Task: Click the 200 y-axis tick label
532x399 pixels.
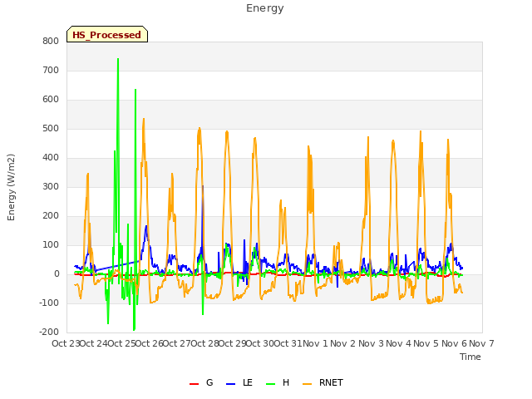Action: click(51, 216)
